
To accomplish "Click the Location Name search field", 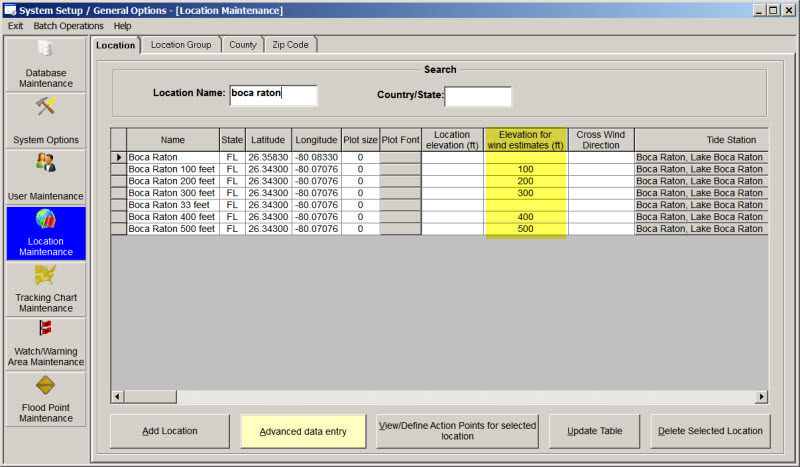I will pyautogui.click(x=273, y=94).
